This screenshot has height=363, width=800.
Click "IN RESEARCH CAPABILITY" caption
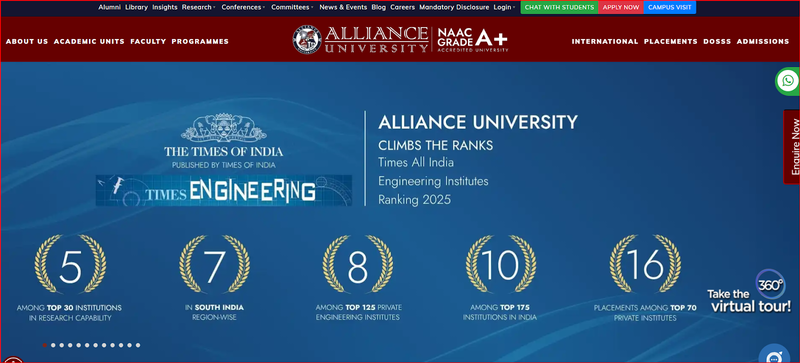[70, 318]
